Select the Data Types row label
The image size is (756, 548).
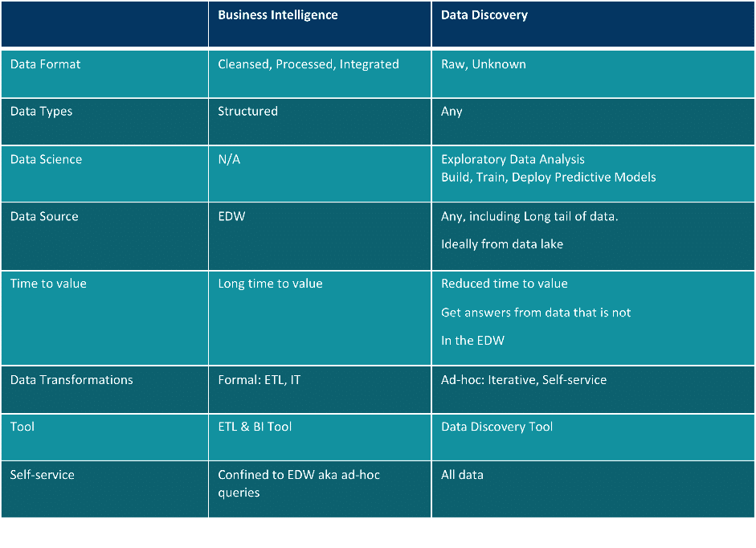41,112
